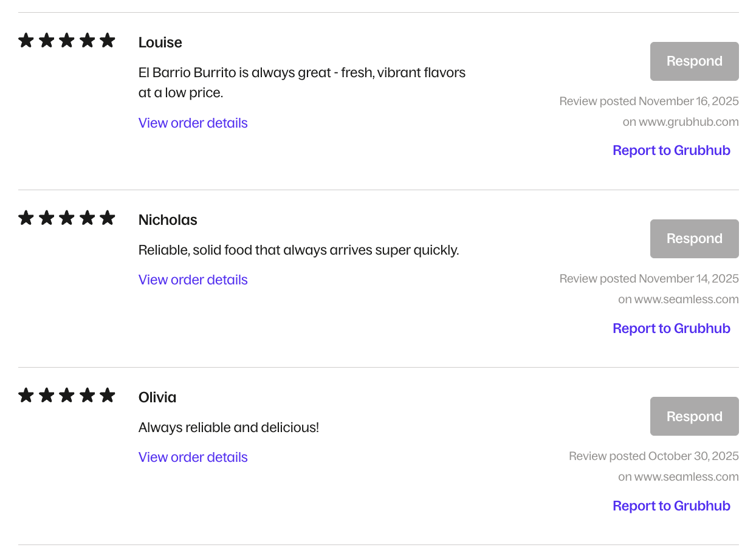756x553 pixels.
Task: Respond to Nicholas's review
Action: tap(694, 239)
